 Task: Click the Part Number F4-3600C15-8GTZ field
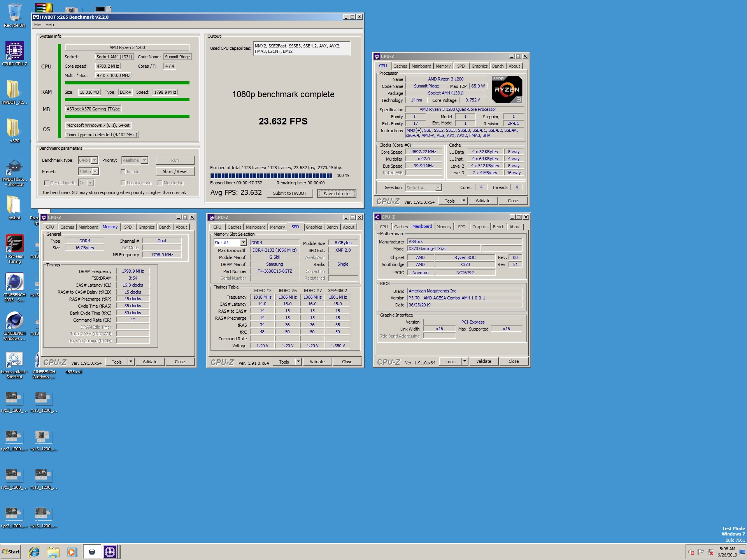pyautogui.click(x=275, y=271)
